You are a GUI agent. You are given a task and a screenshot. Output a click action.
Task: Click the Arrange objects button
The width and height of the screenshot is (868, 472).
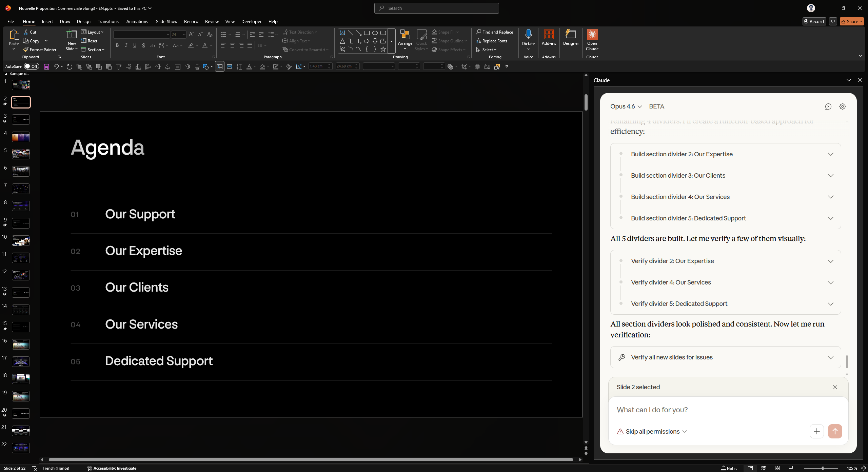click(405, 37)
